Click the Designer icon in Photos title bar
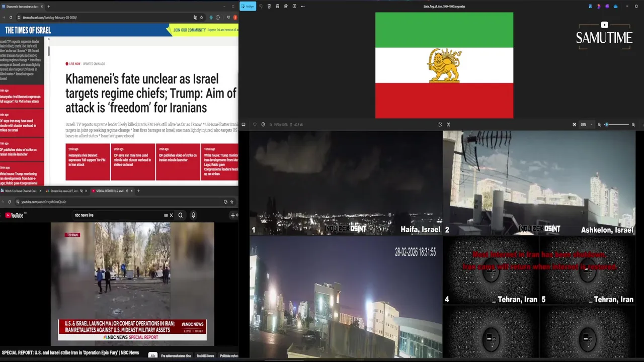This screenshot has width=644, height=362. point(598,6)
